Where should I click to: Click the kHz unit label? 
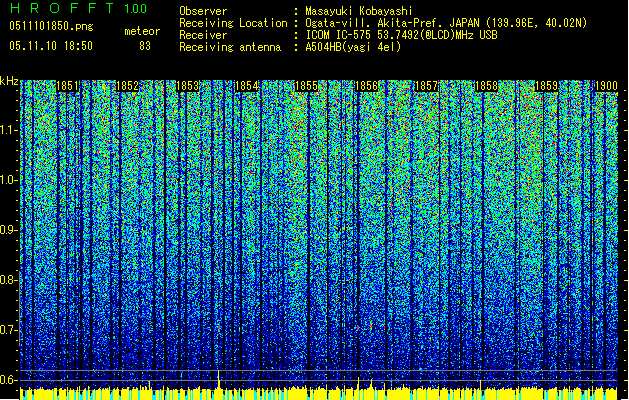coord(9,80)
